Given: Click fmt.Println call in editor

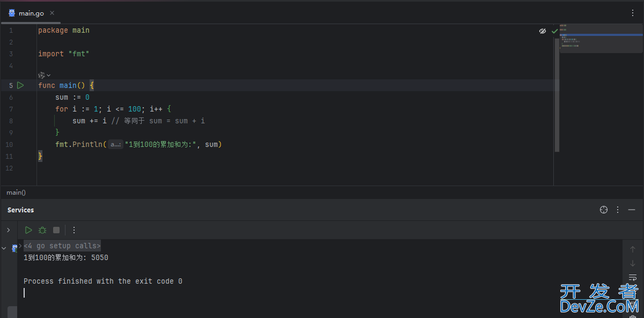Looking at the screenshot, I should pyautogui.click(x=138, y=144).
